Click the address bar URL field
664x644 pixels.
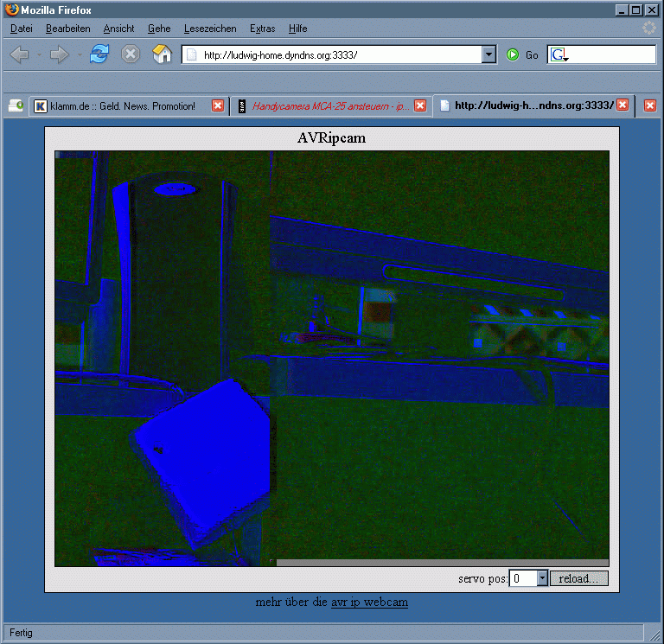pos(339,54)
